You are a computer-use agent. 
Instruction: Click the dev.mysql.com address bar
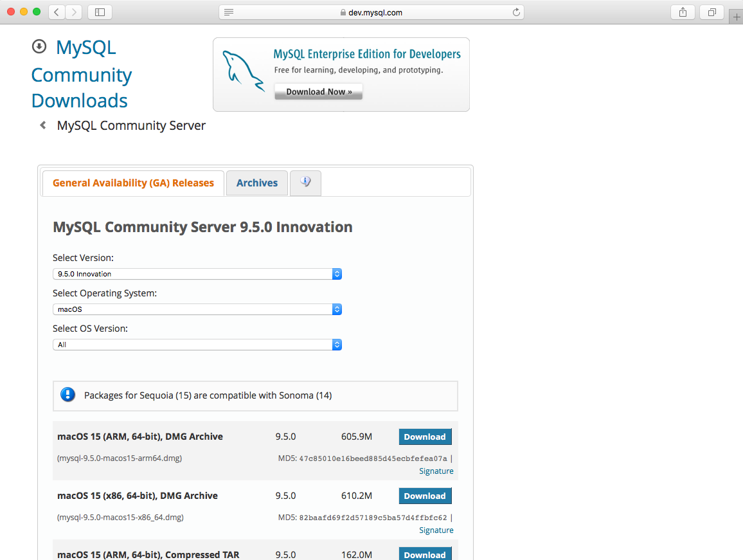(x=371, y=12)
